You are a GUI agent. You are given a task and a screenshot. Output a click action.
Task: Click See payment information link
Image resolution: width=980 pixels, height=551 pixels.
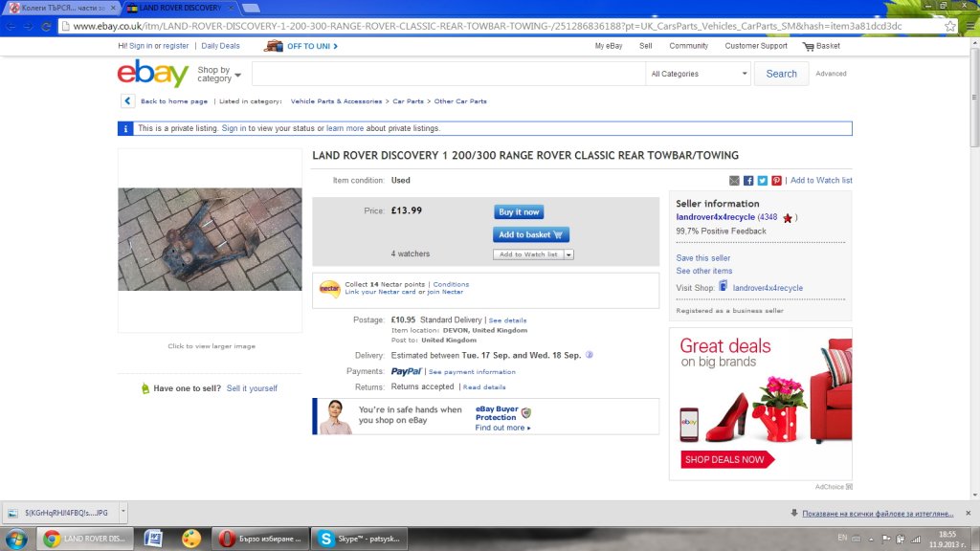[472, 372]
